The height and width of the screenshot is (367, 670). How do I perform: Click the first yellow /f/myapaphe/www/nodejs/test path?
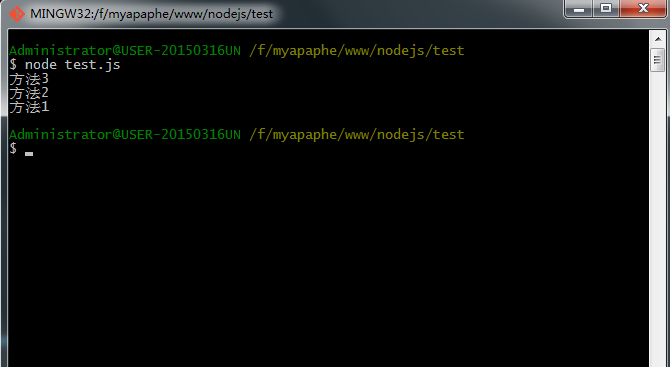coord(357,51)
